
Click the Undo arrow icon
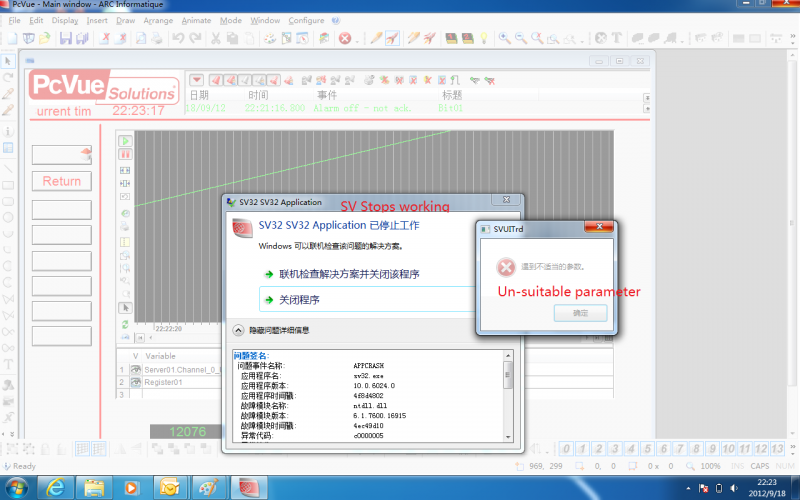[178, 38]
